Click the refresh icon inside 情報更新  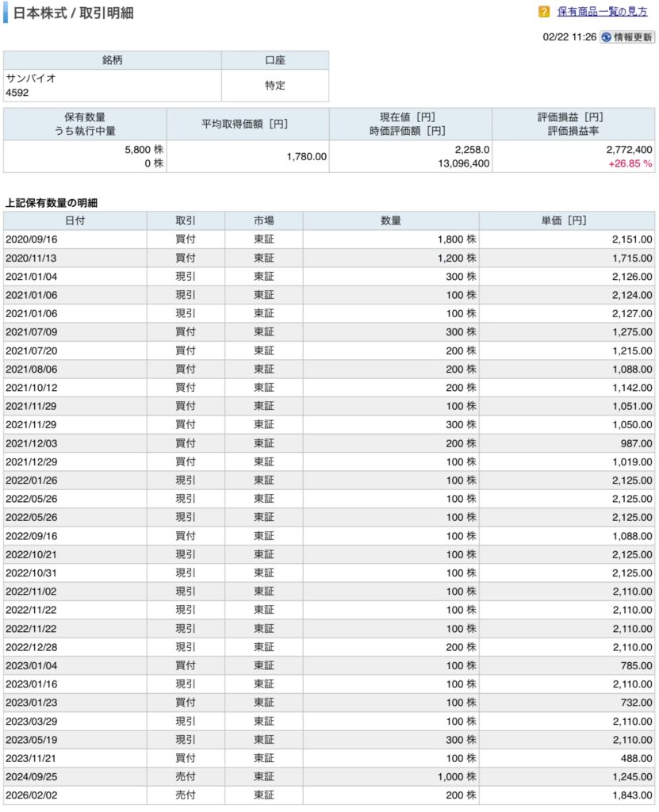[607, 37]
